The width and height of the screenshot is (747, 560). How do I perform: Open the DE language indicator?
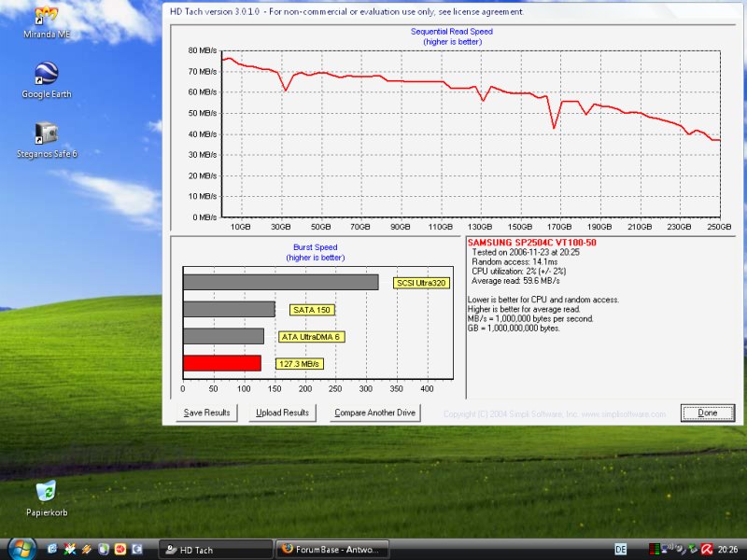pos(621,550)
